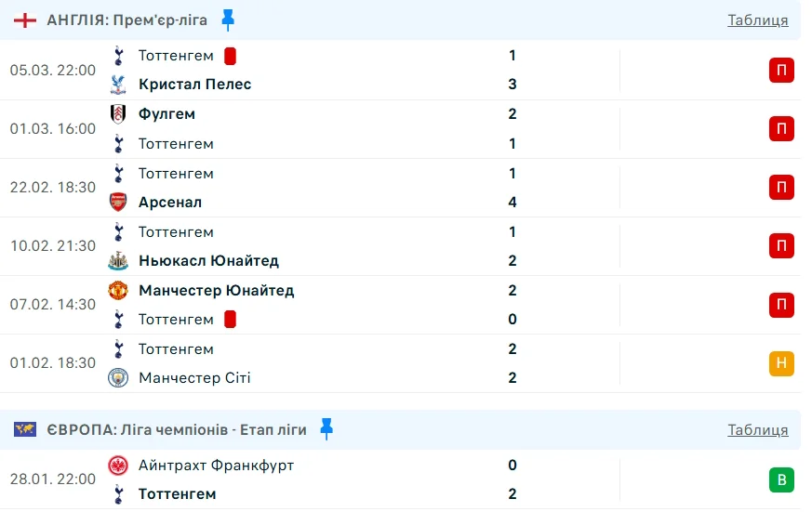Open the Tottenham vs Arsenal match row
The image size is (812, 512).
(x=372, y=188)
